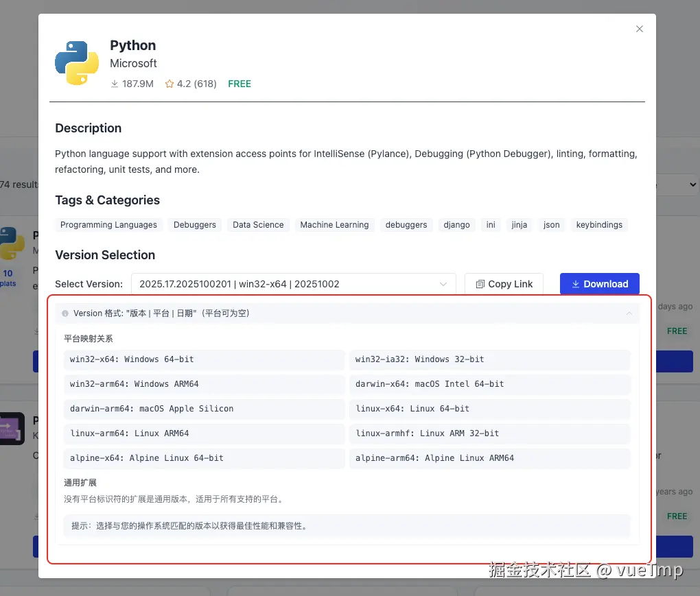The height and width of the screenshot is (596, 700).
Task: Collapse the Version 格式 info panel
Action: pyautogui.click(x=629, y=313)
